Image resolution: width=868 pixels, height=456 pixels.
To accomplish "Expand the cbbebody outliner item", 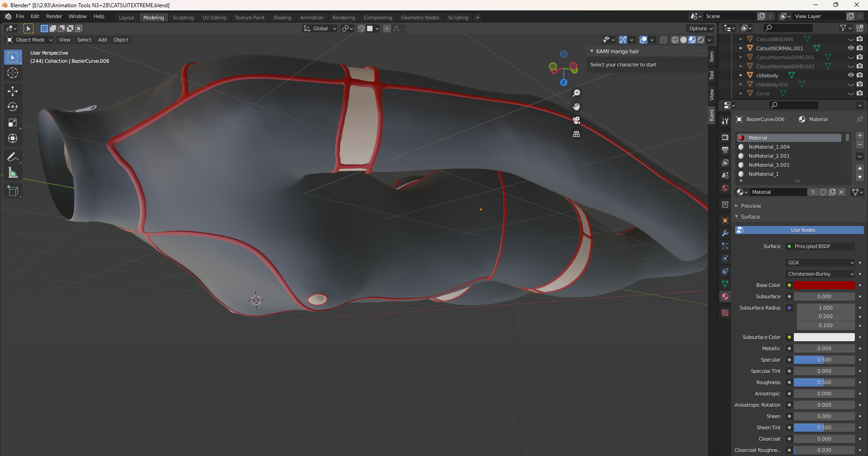I will pyautogui.click(x=741, y=75).
